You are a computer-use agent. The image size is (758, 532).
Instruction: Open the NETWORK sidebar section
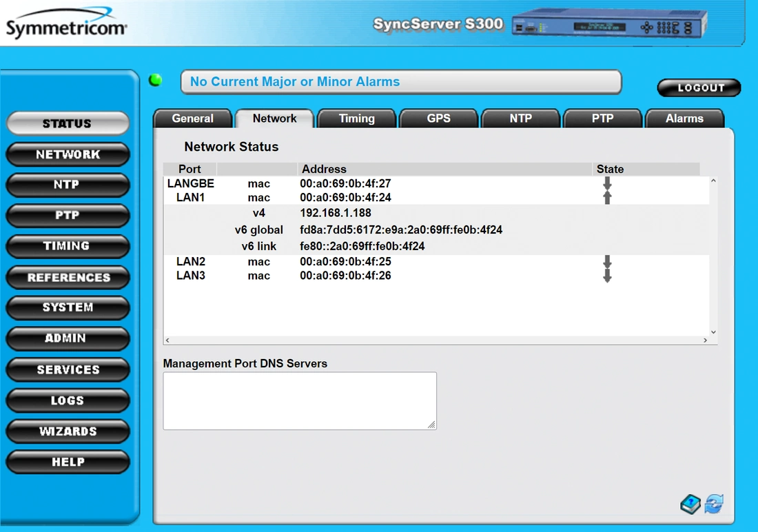click(x=68, y=154)
